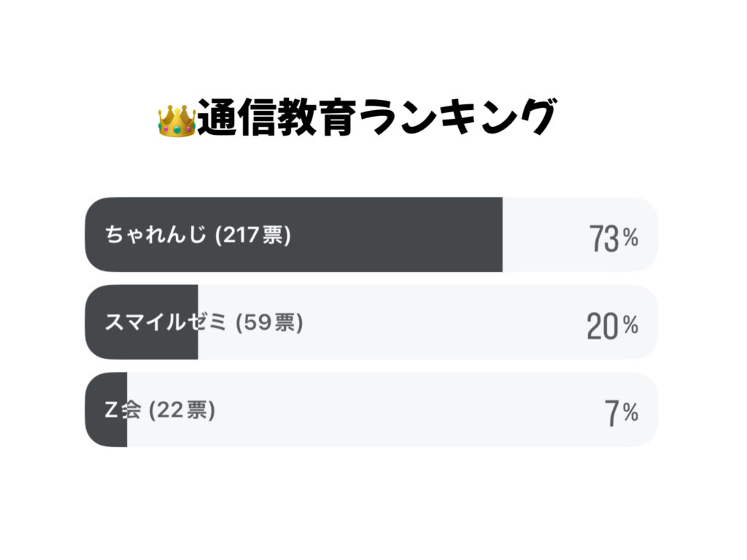This screenshot has width=747, height=560.
Task: Click the (59票) vote count
Action: coord(269,323)
